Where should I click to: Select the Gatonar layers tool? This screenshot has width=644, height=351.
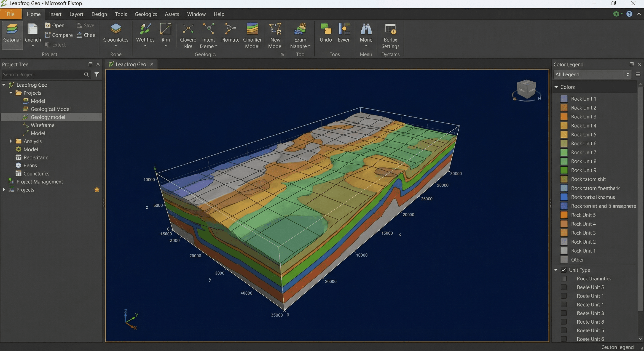[12, 35]
